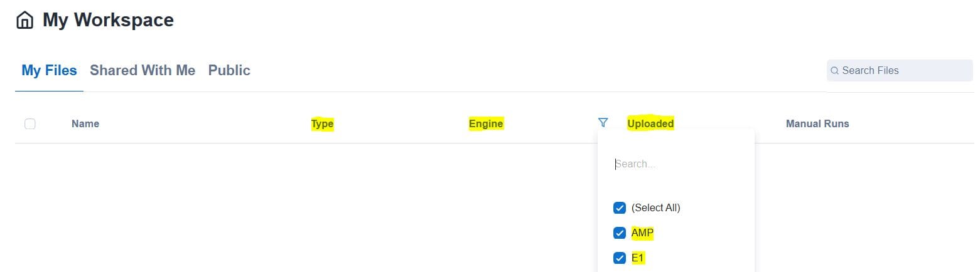Click the My Workspace page title
The image size is (980, 272).
[108, 20]
